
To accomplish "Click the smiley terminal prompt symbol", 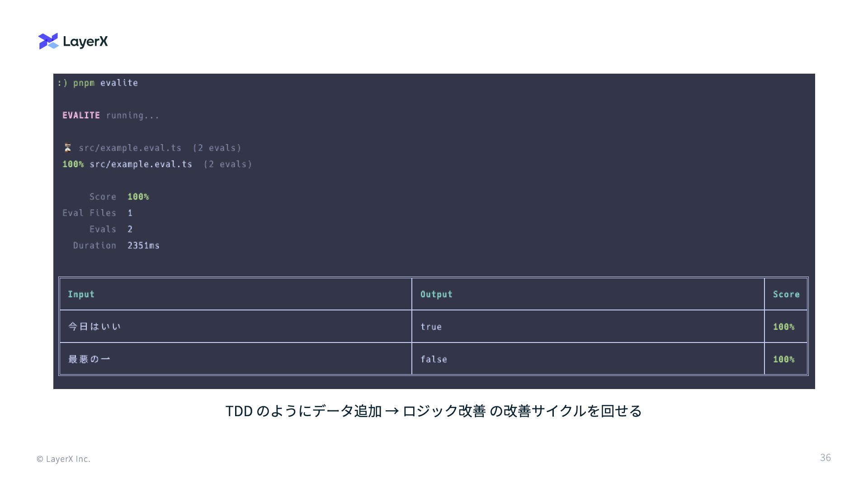I will [x=62, y=83].
